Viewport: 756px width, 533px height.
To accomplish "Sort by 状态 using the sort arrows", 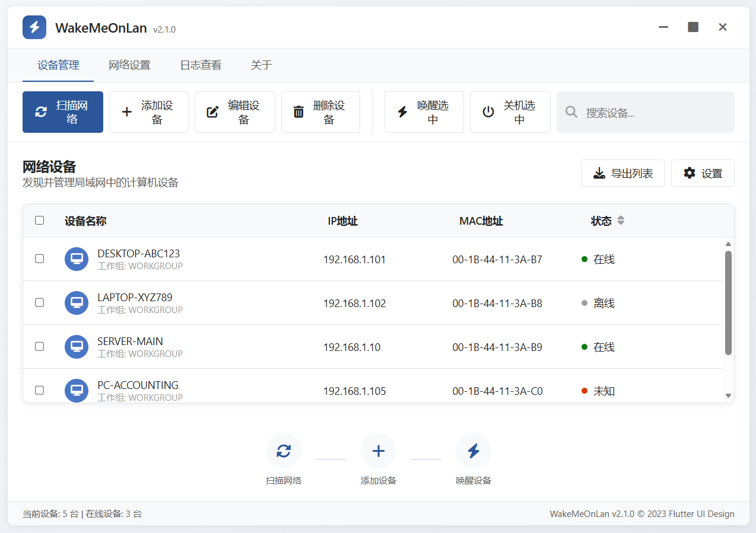I will pyautogui.click(x=621, y=221).
